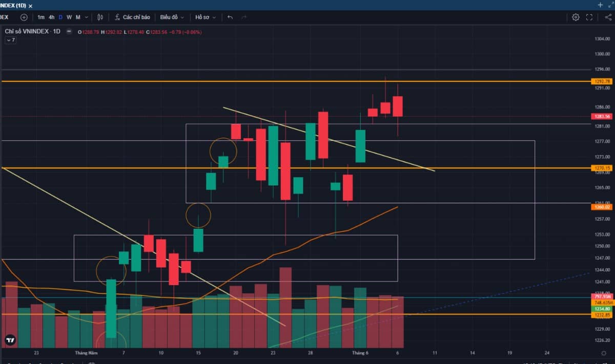Open the candlestick chart style selector
Image resolution: width=615 pixels, height=364 pixels.
[100, 17]
